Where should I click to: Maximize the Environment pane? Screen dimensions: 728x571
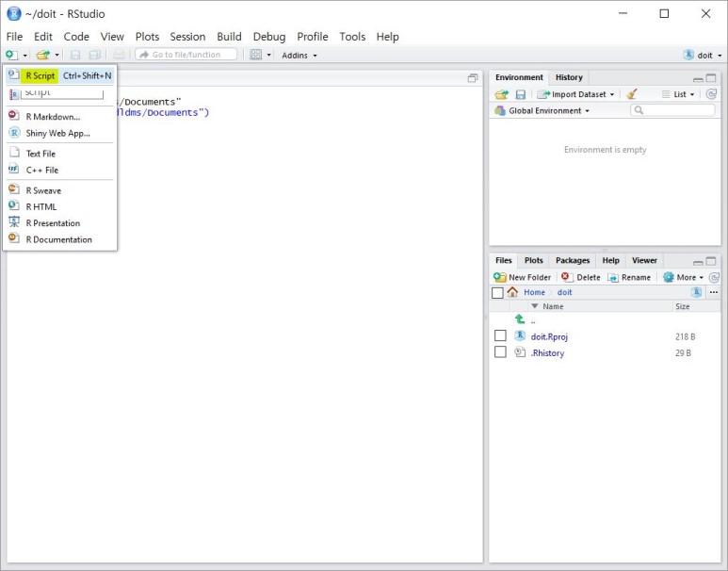click(x=711, y=78)
